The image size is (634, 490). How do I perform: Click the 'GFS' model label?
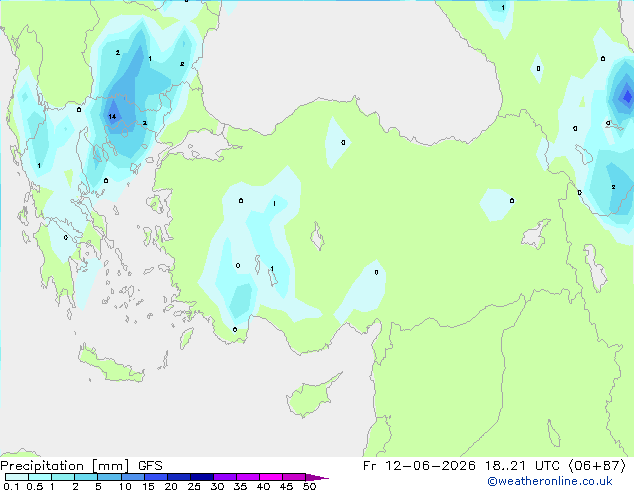coord(150,466)
